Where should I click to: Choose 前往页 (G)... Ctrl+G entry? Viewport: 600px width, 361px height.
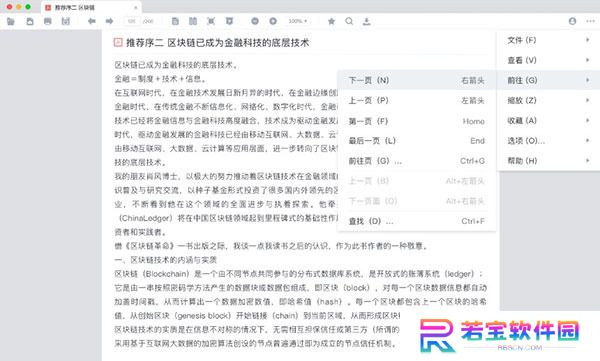pos(417,161)
